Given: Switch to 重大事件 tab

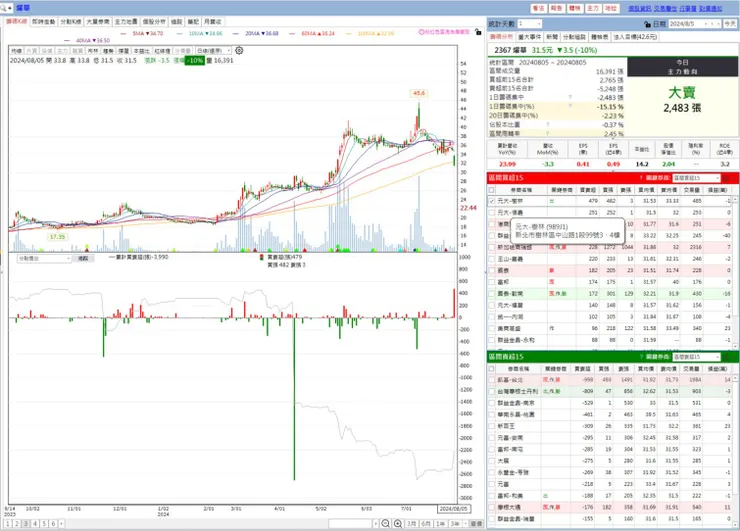Looking at the screenshot, I should click(x=530, y=37).
